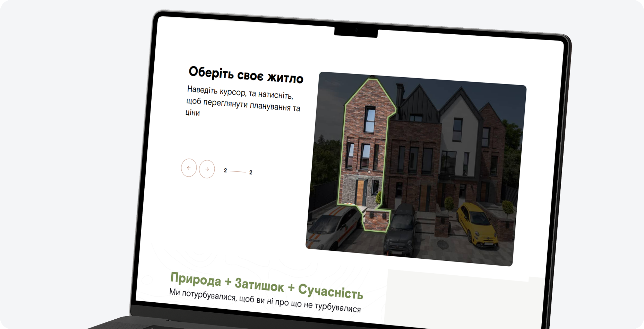Click the 'Ми потурбувалися' subtitle text
The height and width of the screenshot is (329, 644).
[265, 300]
